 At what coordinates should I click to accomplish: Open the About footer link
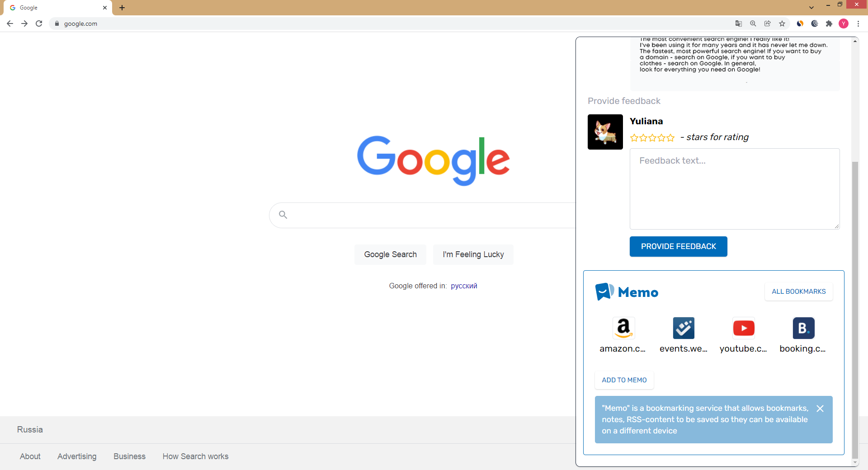30,456
